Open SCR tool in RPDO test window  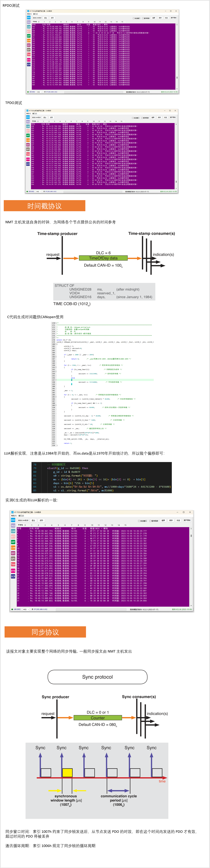pyautogui.click(x=29, y=64)
